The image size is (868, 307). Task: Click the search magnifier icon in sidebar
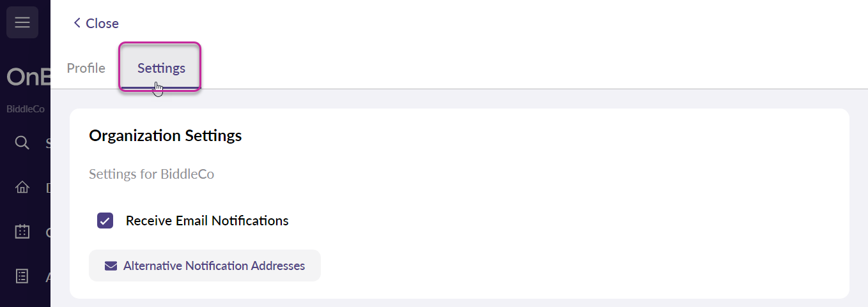[22, 143]
